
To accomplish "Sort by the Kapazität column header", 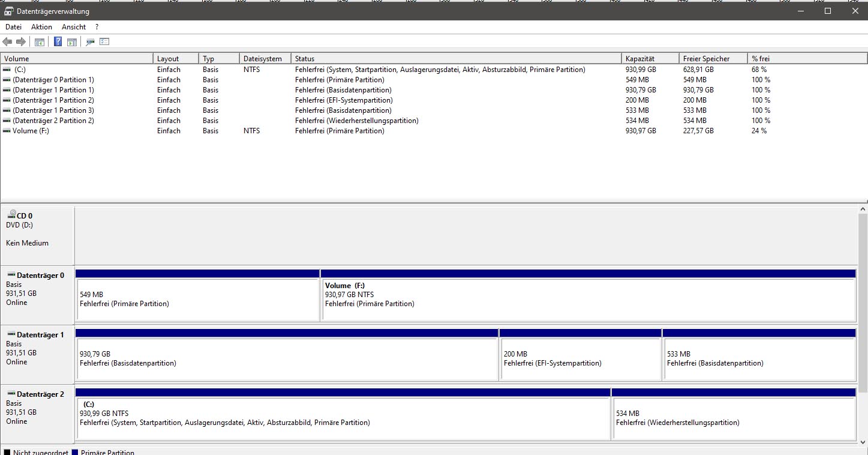I will point(650,59).
